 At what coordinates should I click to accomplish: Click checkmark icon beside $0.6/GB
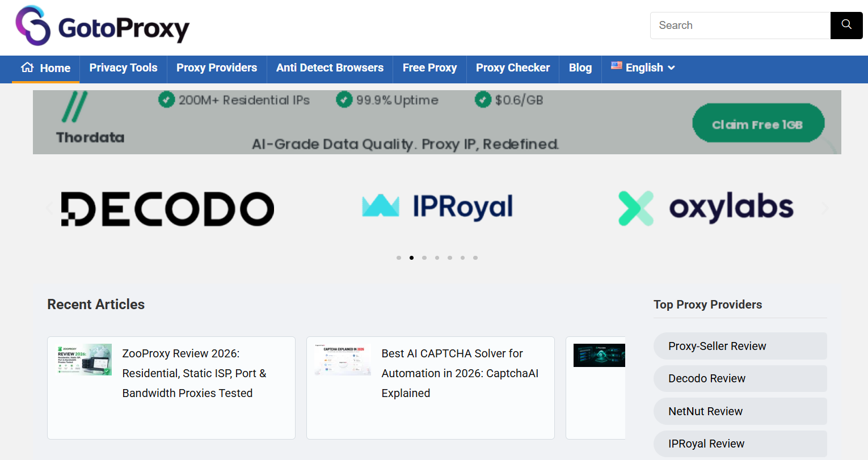pyautogui.click(x=483, y=100)
